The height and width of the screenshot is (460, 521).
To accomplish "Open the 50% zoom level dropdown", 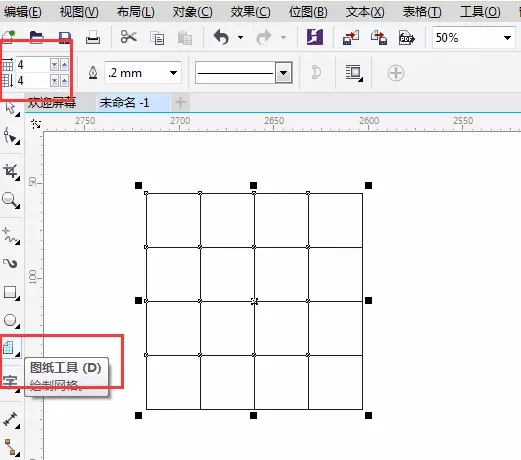I will point(507,38).
